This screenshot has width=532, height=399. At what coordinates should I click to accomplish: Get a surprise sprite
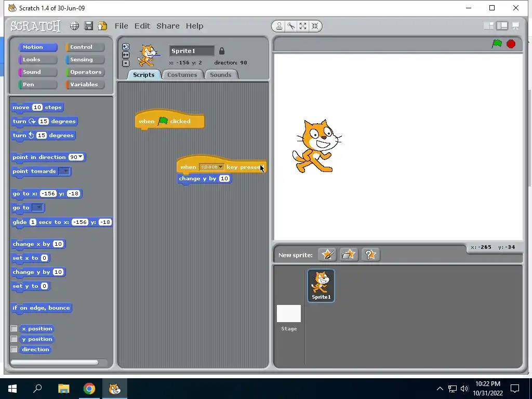coord(370,255)
